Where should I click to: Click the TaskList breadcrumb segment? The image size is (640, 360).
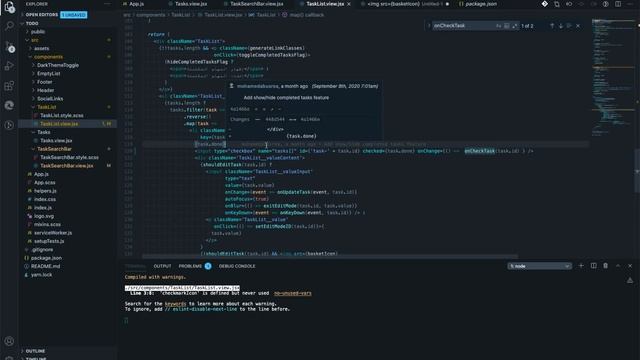[180, 15]
